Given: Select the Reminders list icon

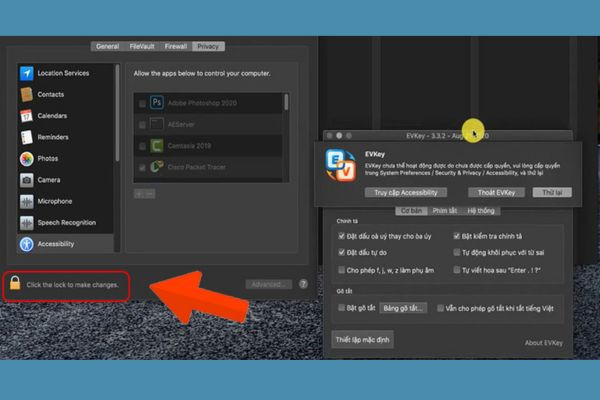Looking at the screenshot, I should (27, 137).
